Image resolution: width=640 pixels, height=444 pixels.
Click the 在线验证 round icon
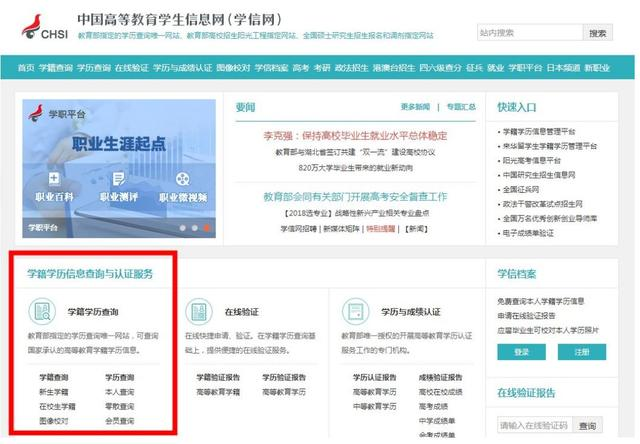tap(199, 312)
